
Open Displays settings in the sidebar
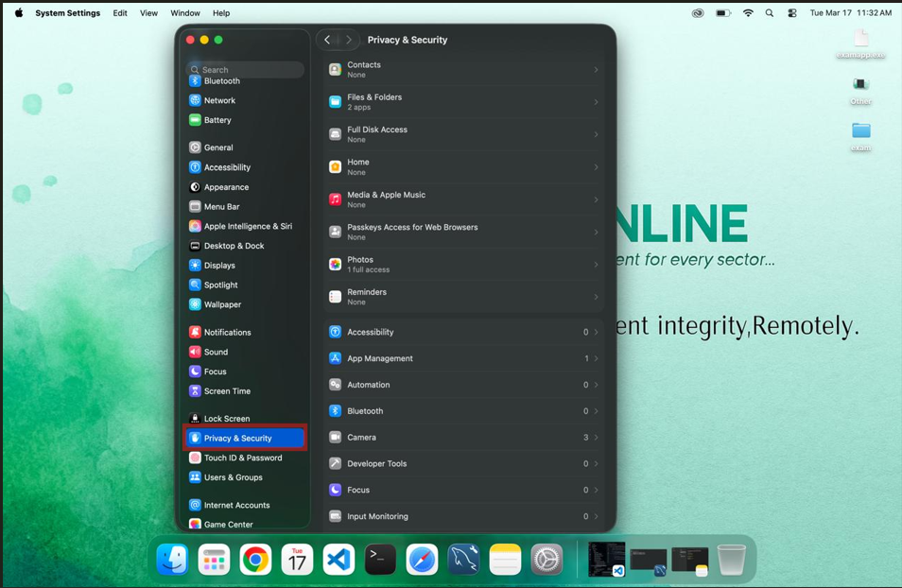tap(219, 266)
